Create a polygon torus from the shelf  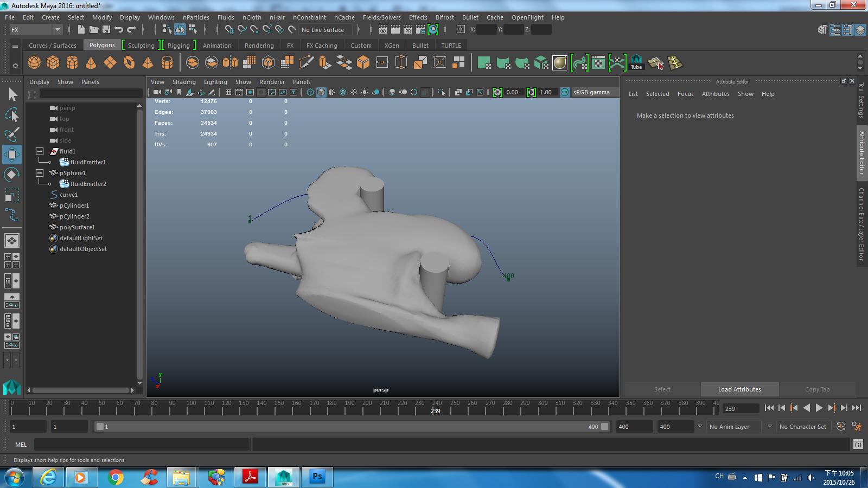[129, 62]
